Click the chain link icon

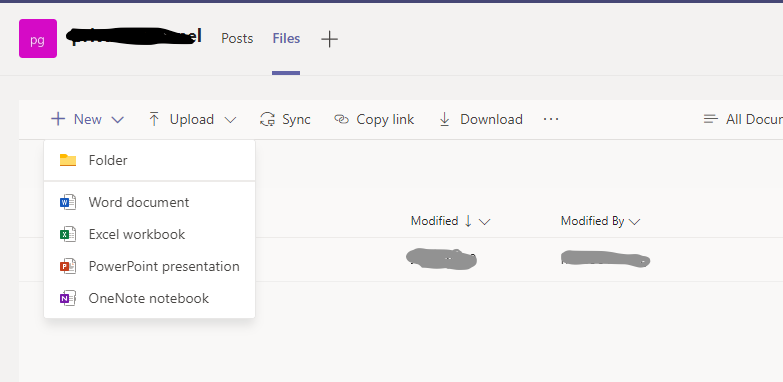click(x=341, y=119)
